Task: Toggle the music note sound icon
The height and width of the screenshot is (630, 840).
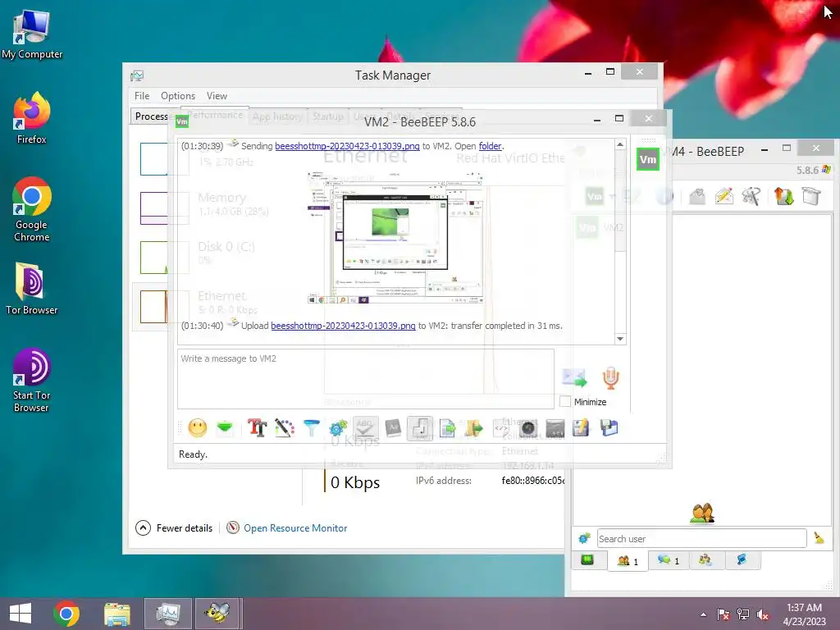Action: point(420,428)
